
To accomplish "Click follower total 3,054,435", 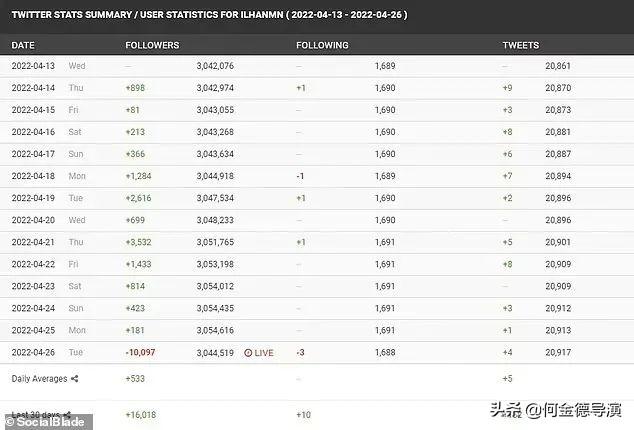I will 215,308.
